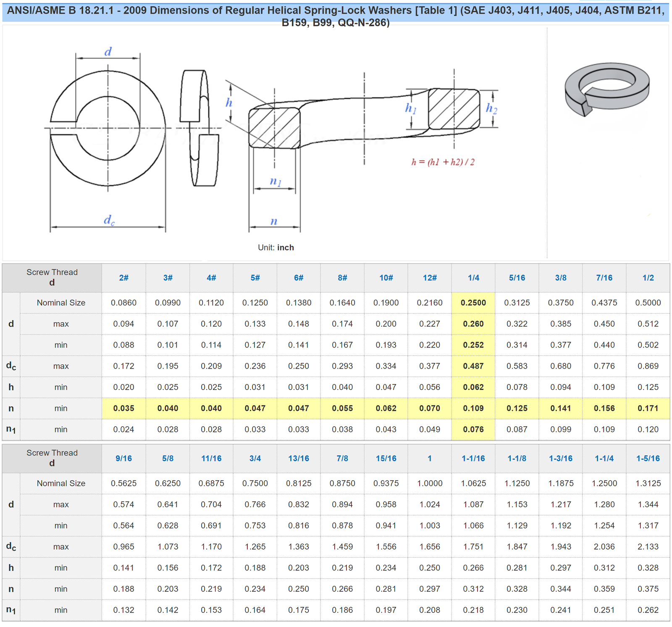Click the 1.0000 nominal size for size 1
The image size is (672, 627).
[x=430, y=483]
